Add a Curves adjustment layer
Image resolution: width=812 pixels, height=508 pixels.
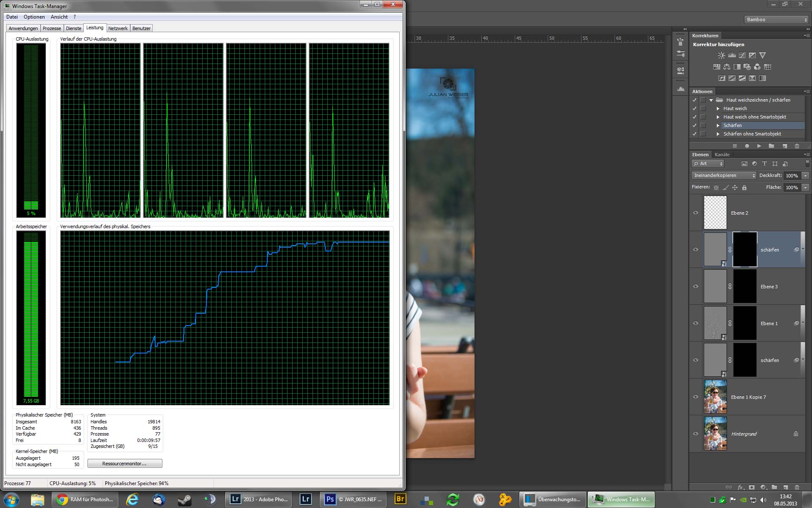(742, 55)
